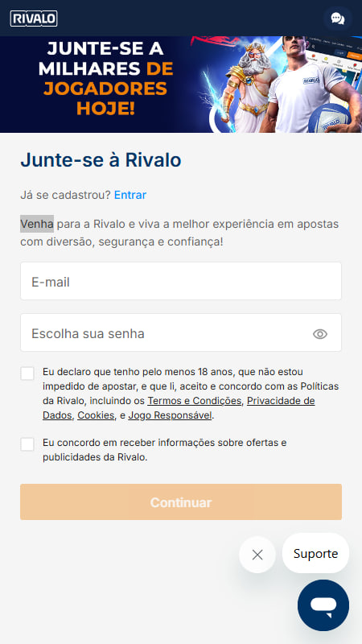Image resolution: width=362 pixels, height=644 pixels.
Task: Click the Suporte bubble label
Action: pyautogui.click(x=315, y=553)
